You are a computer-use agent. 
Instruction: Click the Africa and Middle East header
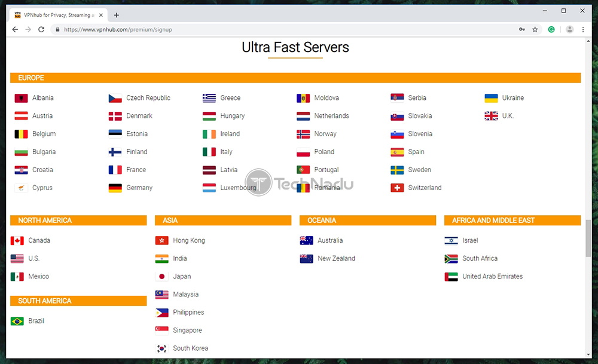point(512,221)
